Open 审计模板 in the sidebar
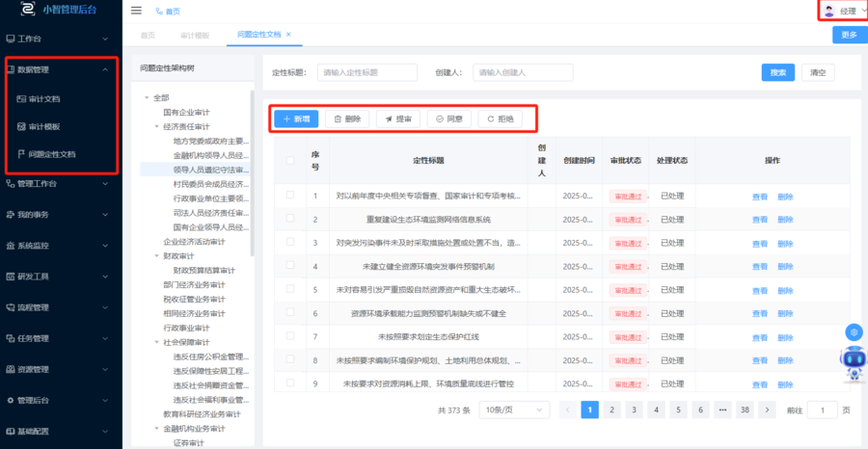The height and width of the screenshot is (449, 868). pyautogui.click(x=44, y=126)
